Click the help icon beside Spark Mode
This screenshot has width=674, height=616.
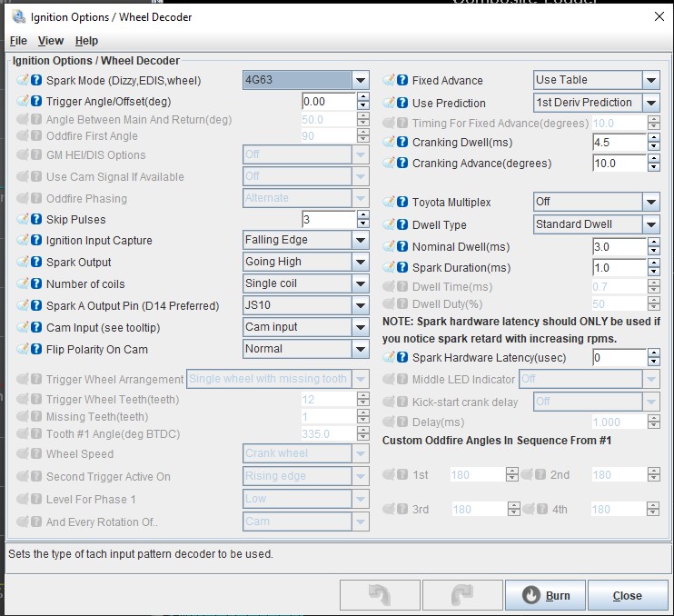tap(37, 80)
